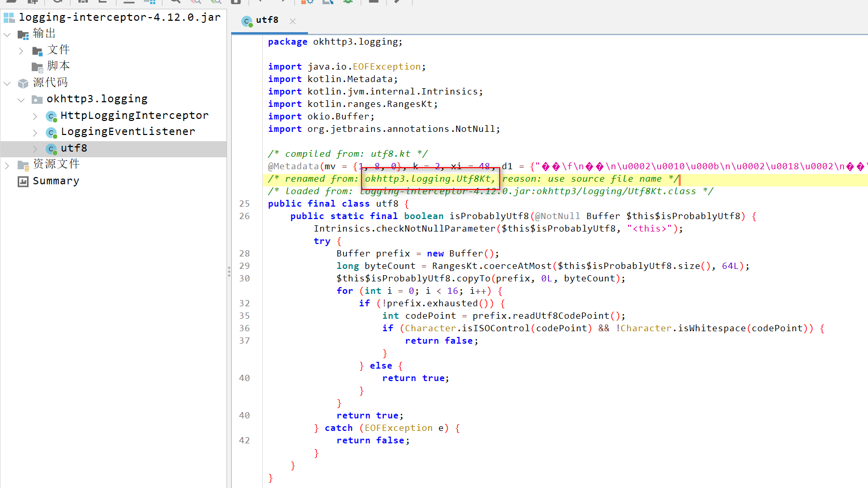
Task: Click the logging-interceptor-4.12.0.jar project icon
Action: coord(9,18)
